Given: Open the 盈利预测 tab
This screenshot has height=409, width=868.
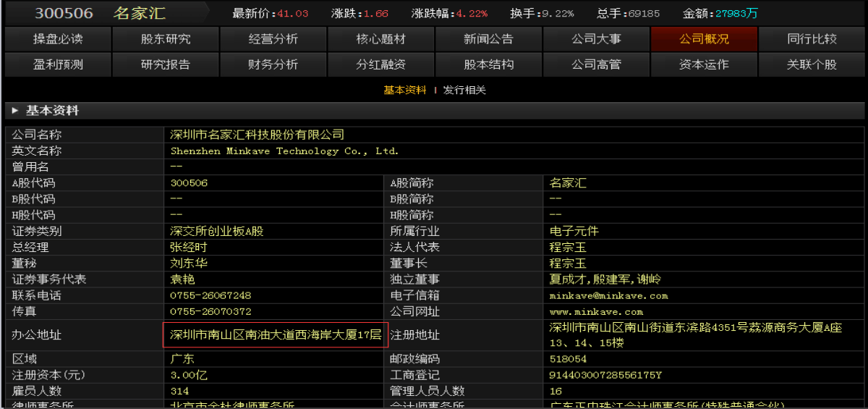Looking at the screenshot, I should pos(58,64).
